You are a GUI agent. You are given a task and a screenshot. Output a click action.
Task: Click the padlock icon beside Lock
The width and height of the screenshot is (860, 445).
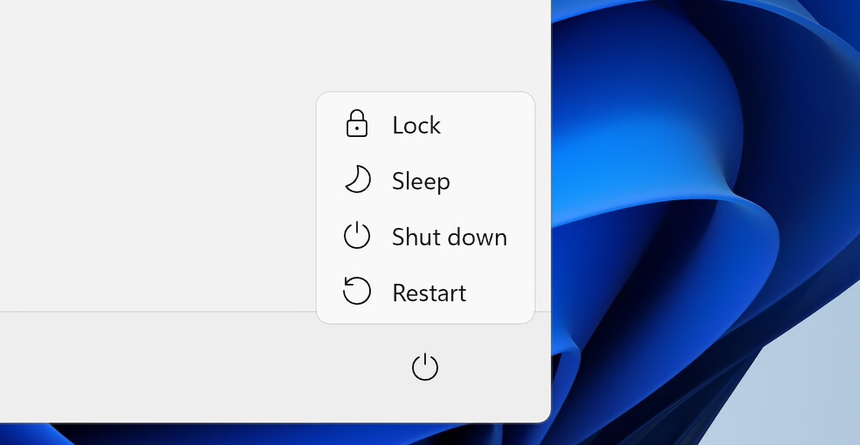[x=357, y=124]
